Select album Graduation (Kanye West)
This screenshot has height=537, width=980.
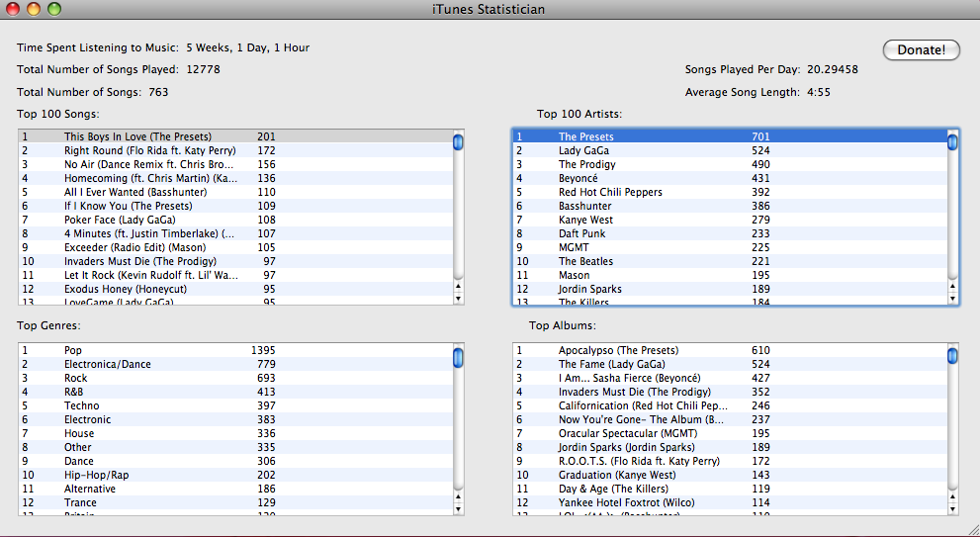click(730, 475)
